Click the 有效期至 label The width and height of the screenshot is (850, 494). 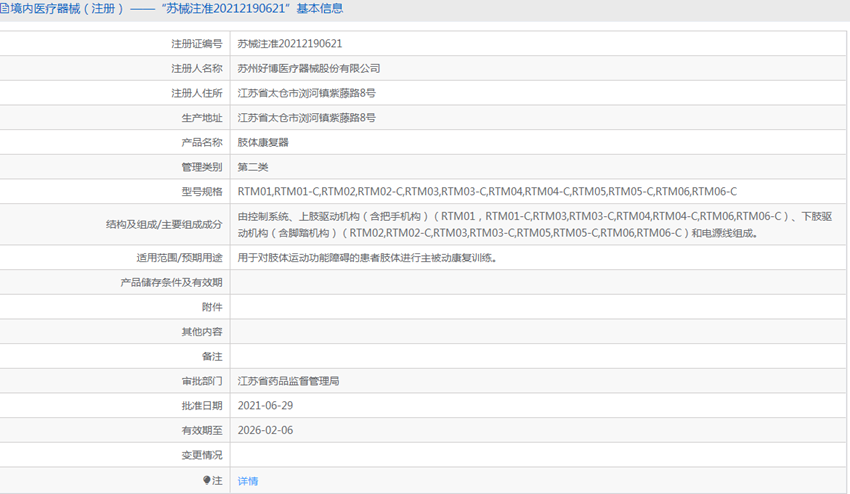tap(202, 431)
